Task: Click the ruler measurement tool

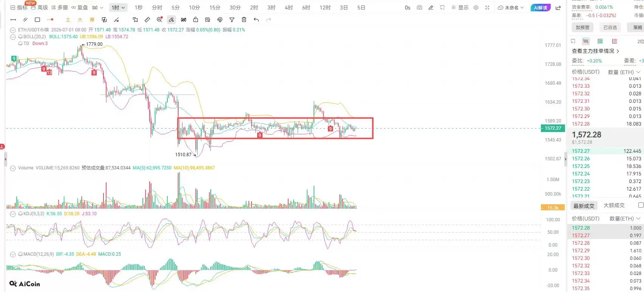Action: tap(147, 20)
